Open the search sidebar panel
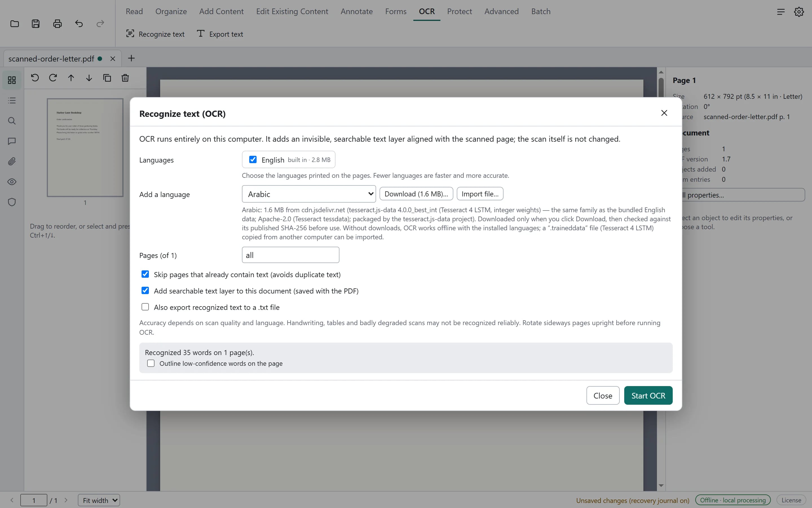 tap(12, 121)
